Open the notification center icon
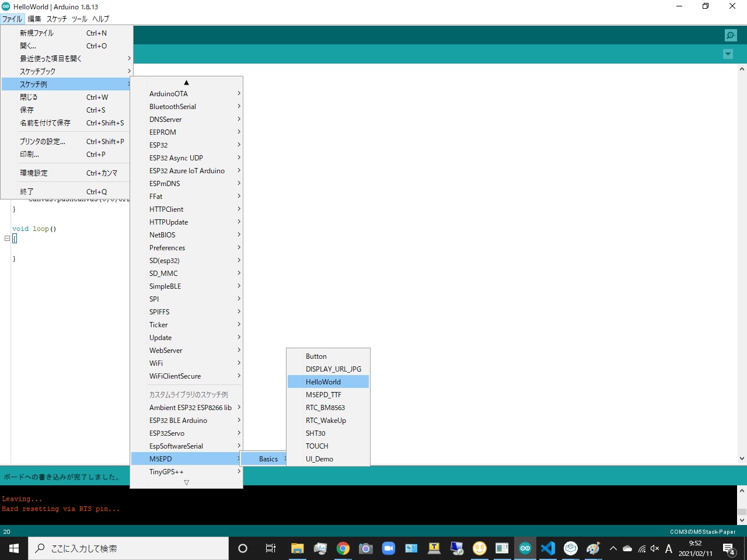Screen dimensions: 747x560 pos(729,549)
